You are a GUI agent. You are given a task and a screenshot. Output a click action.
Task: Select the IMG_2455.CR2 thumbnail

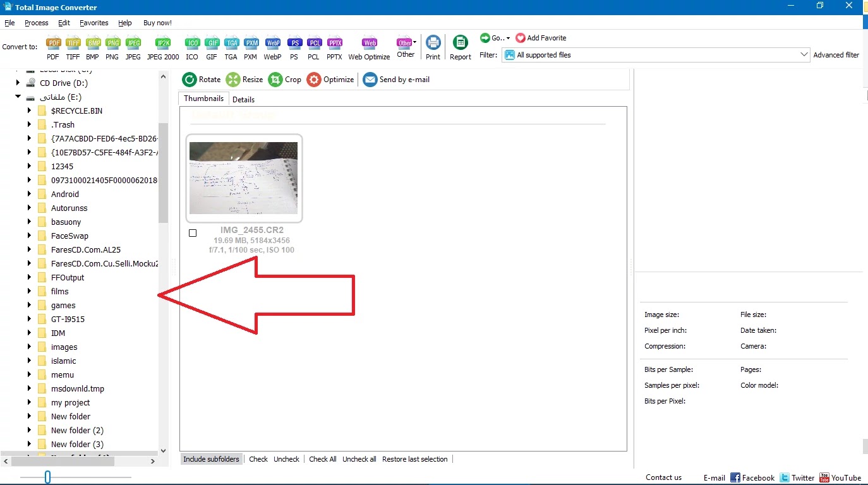(x=244, y=178)
